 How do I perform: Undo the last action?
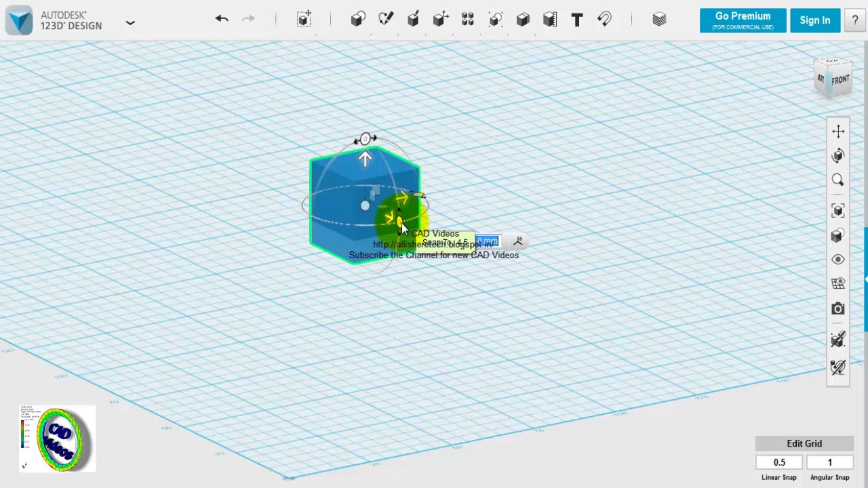(x=222, y=19)
